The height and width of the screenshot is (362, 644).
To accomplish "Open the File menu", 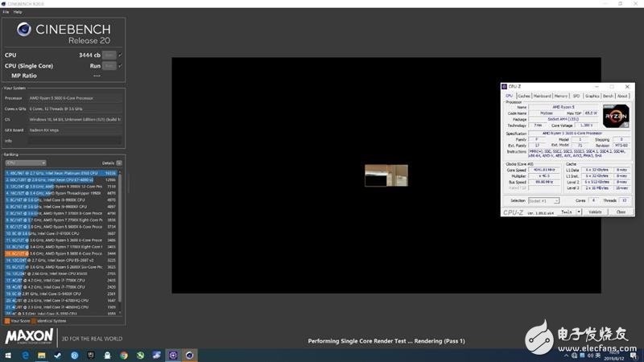I will (6, 12).
